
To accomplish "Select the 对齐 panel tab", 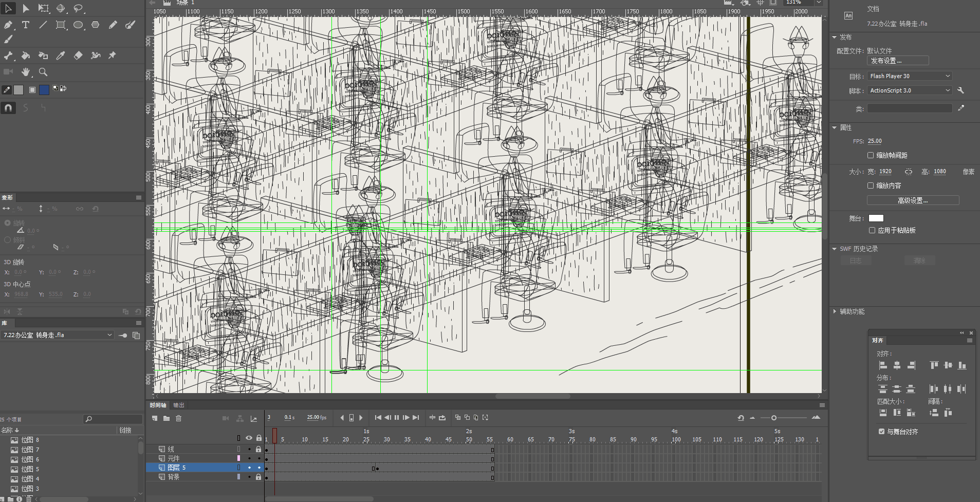I will click(878, 341).
